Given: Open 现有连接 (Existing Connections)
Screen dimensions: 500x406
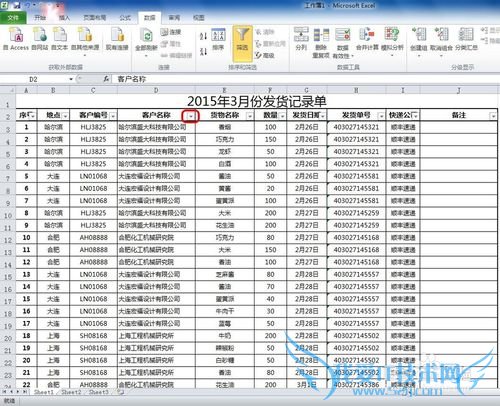Looking at the screenshot, I should tap(117, 39).
